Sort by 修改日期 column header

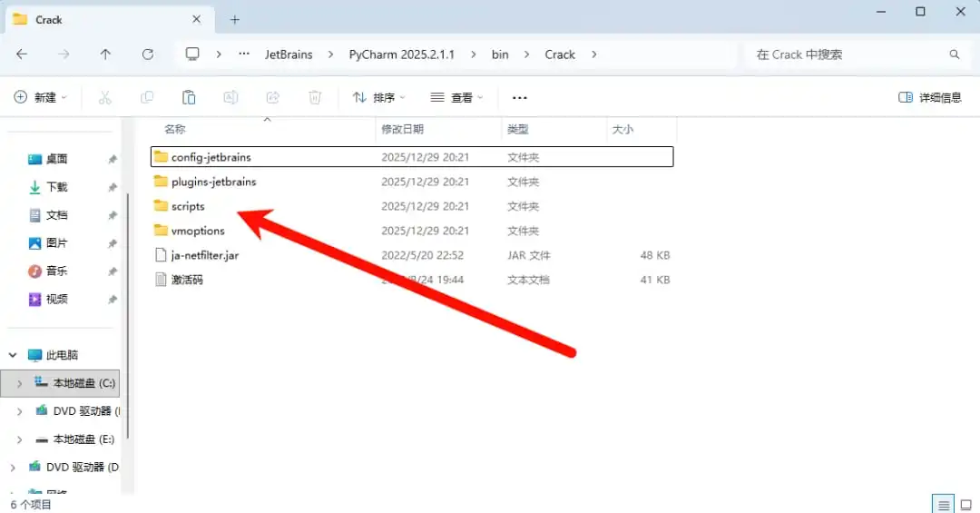click(403, 129)
